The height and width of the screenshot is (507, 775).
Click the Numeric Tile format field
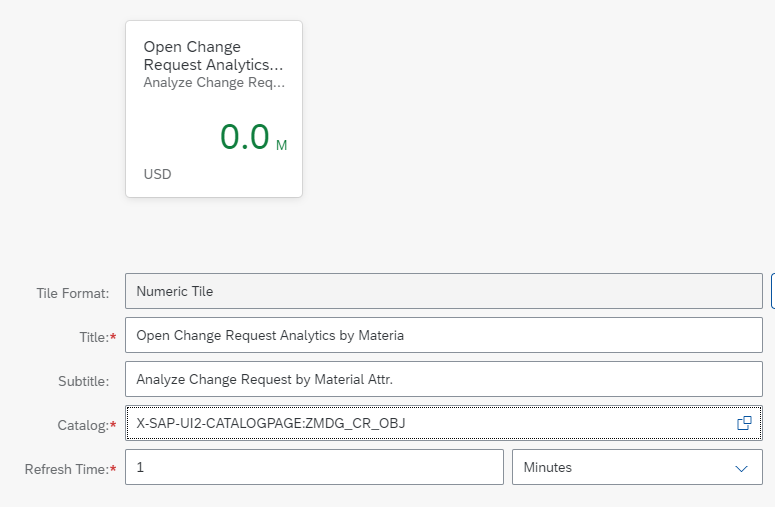click(444, 291)
